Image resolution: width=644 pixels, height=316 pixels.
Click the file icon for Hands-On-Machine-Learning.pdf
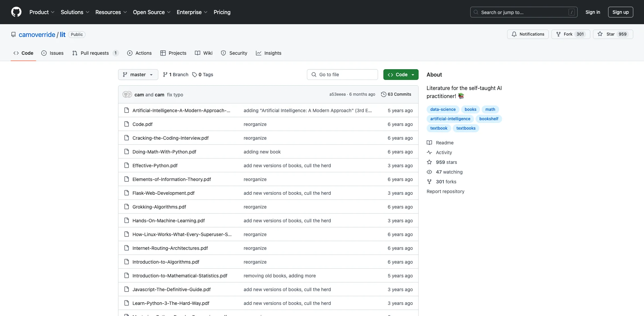tap(126, 220)
